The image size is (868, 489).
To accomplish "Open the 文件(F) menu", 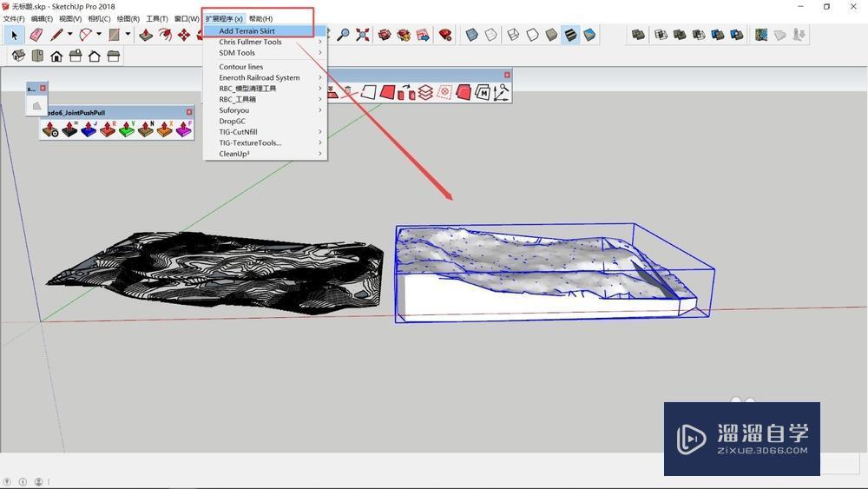I will [x=14, y=19].
